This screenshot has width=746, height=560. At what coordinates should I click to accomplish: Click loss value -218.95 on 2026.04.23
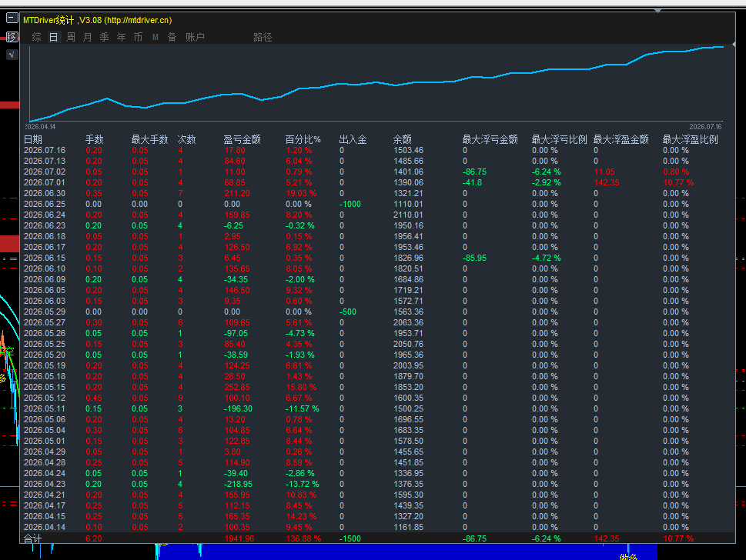(x=238, y=484)
